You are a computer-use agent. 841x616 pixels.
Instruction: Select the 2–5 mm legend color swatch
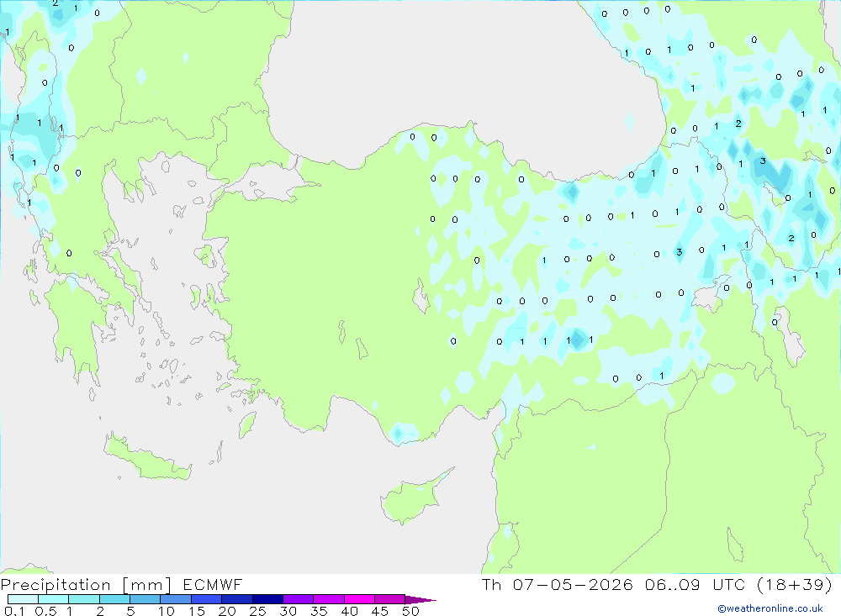[114, 599]
